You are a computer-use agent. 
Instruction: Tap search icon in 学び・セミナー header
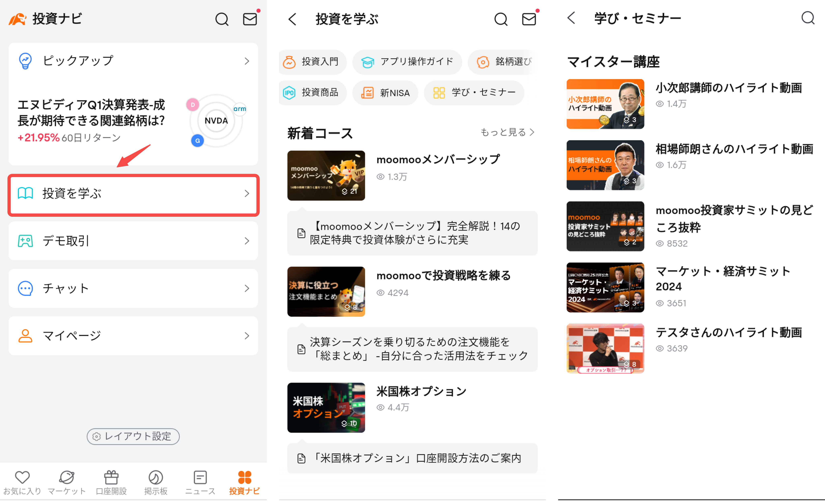pyautogui.click(x=808, y=18)
